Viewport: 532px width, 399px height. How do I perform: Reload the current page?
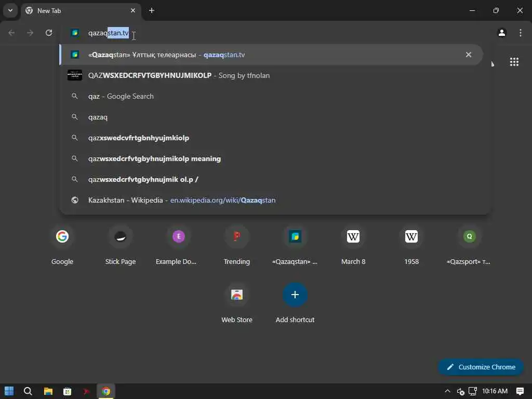click(49, 33)
